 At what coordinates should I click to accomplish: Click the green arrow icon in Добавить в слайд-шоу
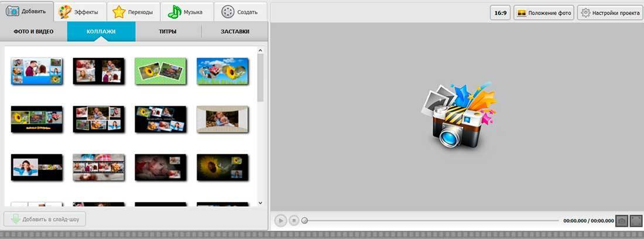pyautogui.click(x=16, y=219)
